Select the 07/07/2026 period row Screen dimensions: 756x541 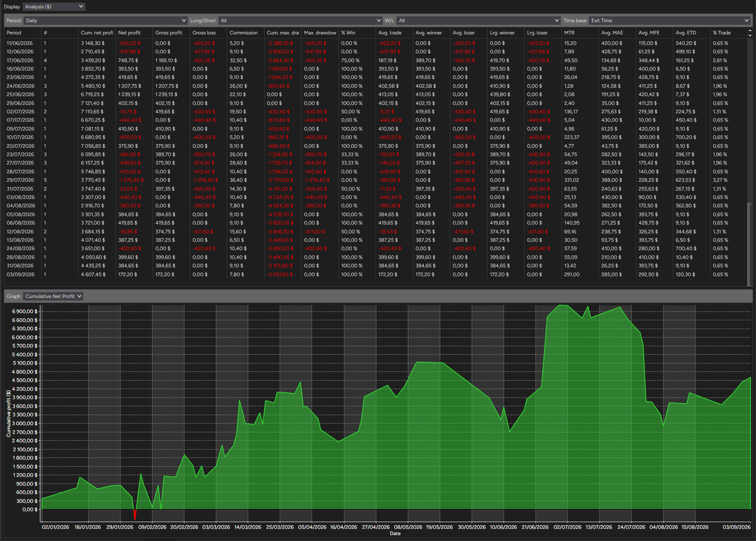tap(376, 120)
